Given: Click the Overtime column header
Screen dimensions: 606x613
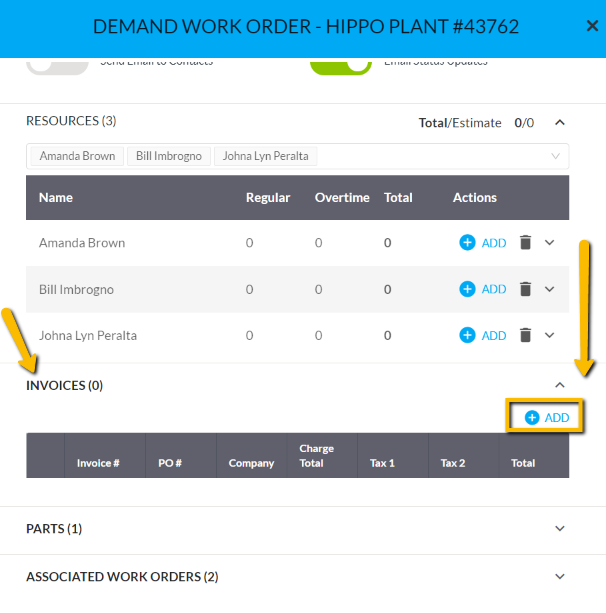Looking at the screenshot, I should [342, 198].
